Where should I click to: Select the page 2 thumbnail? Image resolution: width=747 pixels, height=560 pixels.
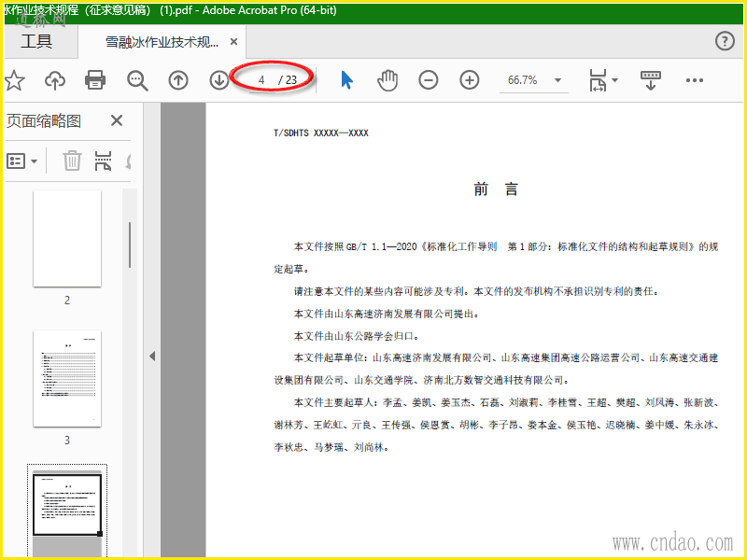67,239
